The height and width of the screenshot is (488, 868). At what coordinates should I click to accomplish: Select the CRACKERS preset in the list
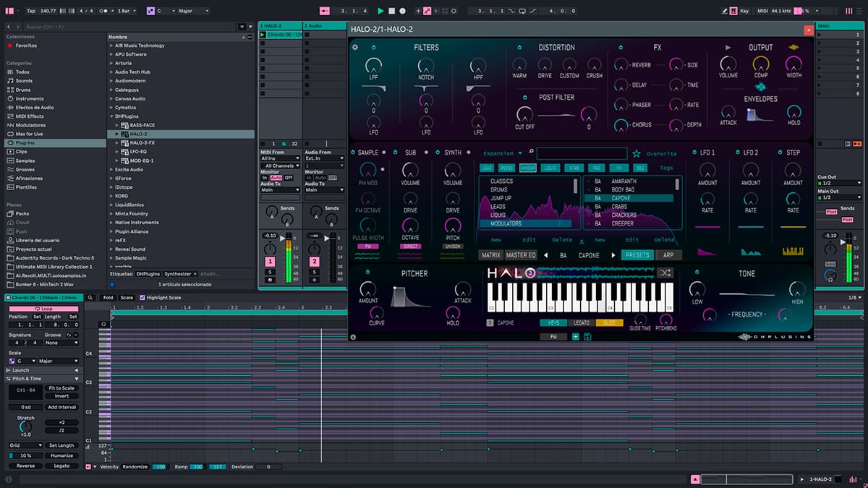pyautogui.click(x=629, y=215)
